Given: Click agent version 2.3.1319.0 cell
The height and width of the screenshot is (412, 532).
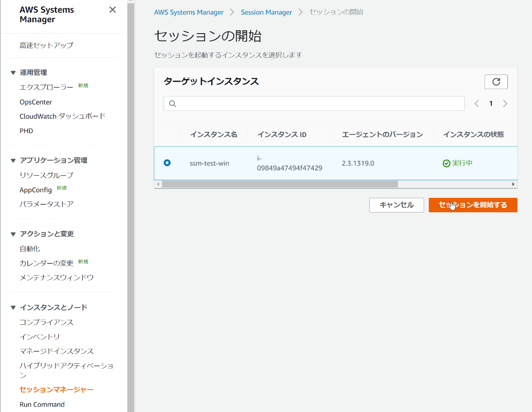Looking at the screenshot, I should (358, 163).
